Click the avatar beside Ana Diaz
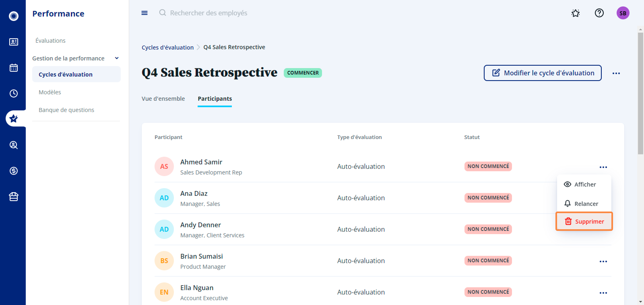Image resolution: width=644 pixels, height=305 pixels. point(164,198)
